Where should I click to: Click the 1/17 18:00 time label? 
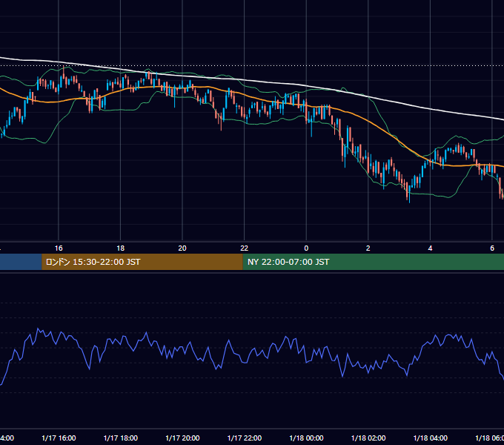click(121, 438)
